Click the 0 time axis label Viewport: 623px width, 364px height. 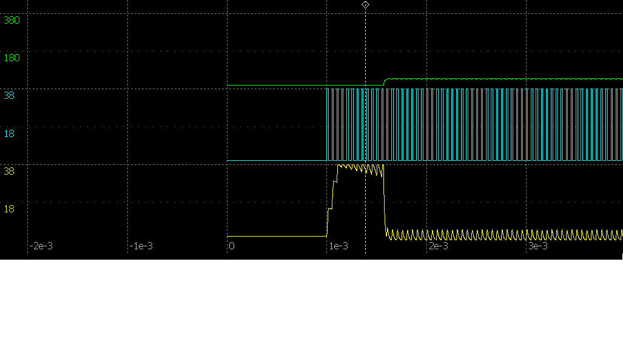pyautogui.click(x=232, y=246)
